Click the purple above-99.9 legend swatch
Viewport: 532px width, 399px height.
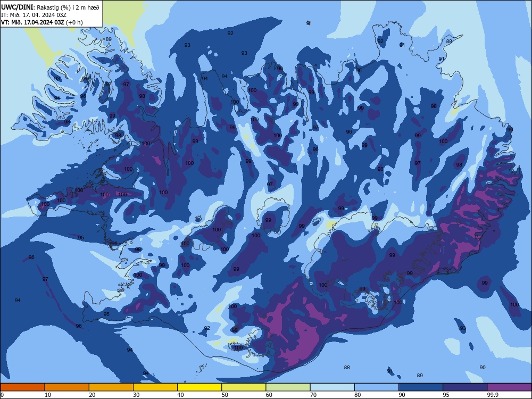(509, 387)
